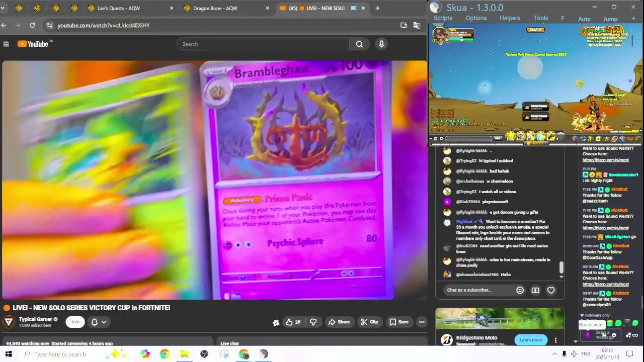This screenshot has width=644, height=362.
Task: Open the notification bell dropdown
Action: [98, 322]
